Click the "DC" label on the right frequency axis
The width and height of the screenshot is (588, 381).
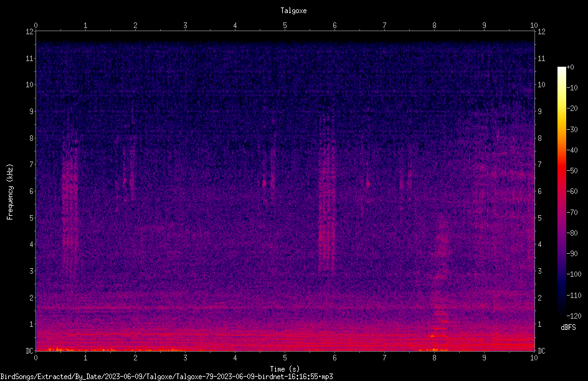pyautogui.click(x=541, y=350)
